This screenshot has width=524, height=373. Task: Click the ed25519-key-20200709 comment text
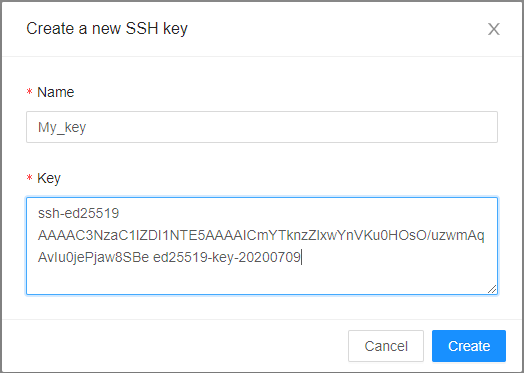[x=227, y=257]
